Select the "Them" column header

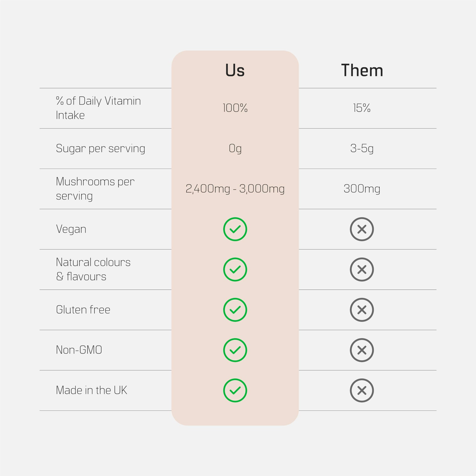[362, 70]
